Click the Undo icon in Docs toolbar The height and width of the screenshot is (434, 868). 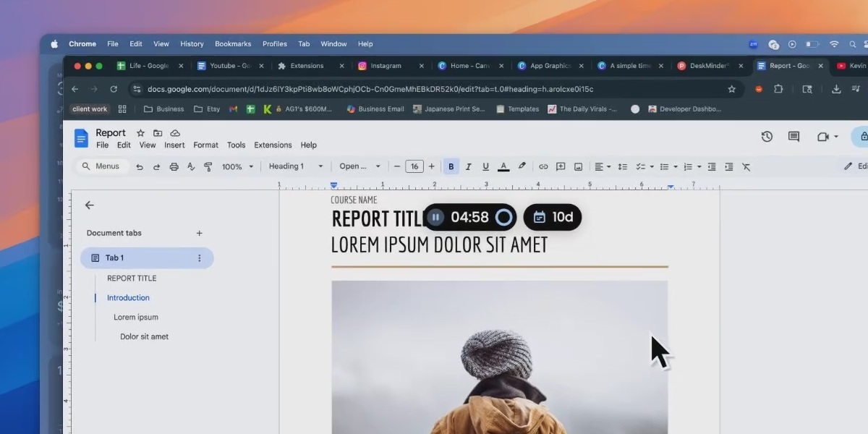(139, 166)
